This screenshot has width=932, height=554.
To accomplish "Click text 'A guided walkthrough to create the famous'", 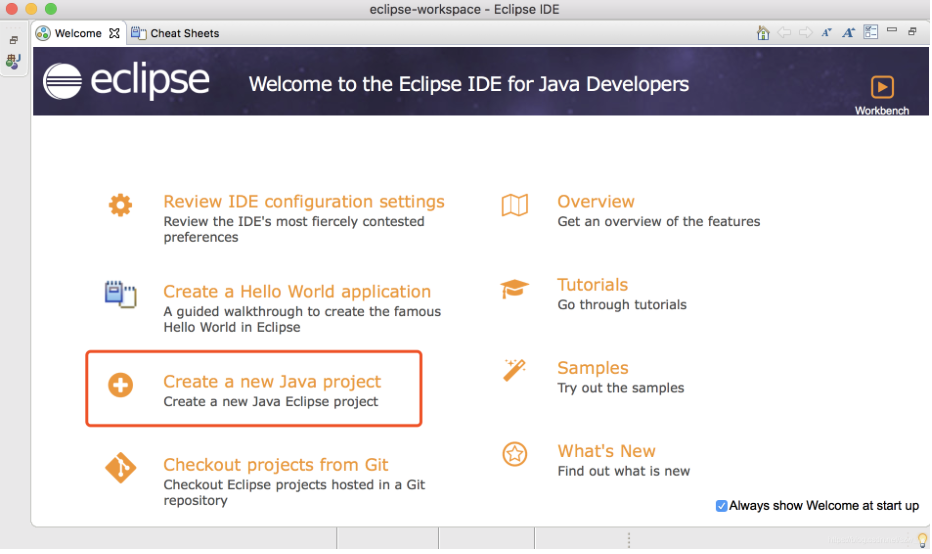I will [x=302, y=311].
